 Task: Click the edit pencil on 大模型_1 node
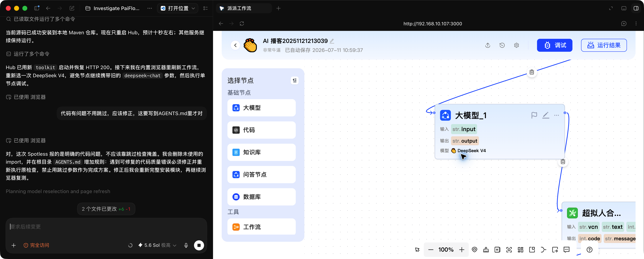click(x=545, y=115)
